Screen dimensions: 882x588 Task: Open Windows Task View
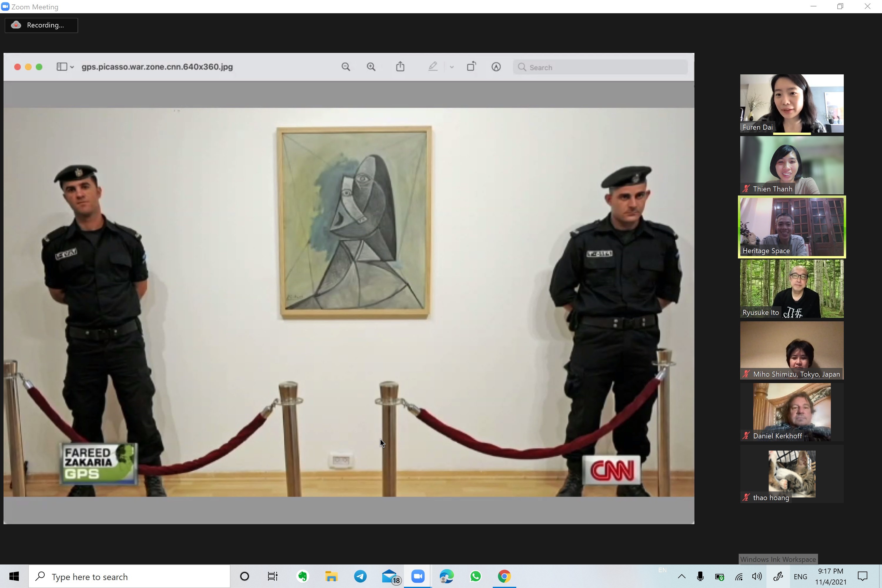click(273, 576)
